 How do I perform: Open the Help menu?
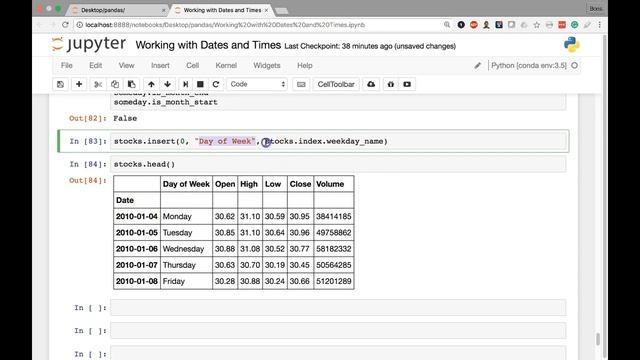pos(304,65)
